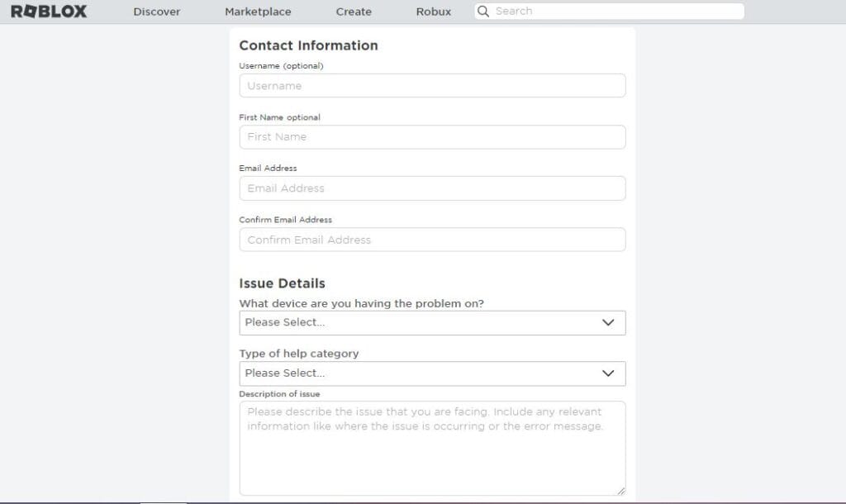
Task: Click the 'Type of help category' label
Action: (299, 354)
